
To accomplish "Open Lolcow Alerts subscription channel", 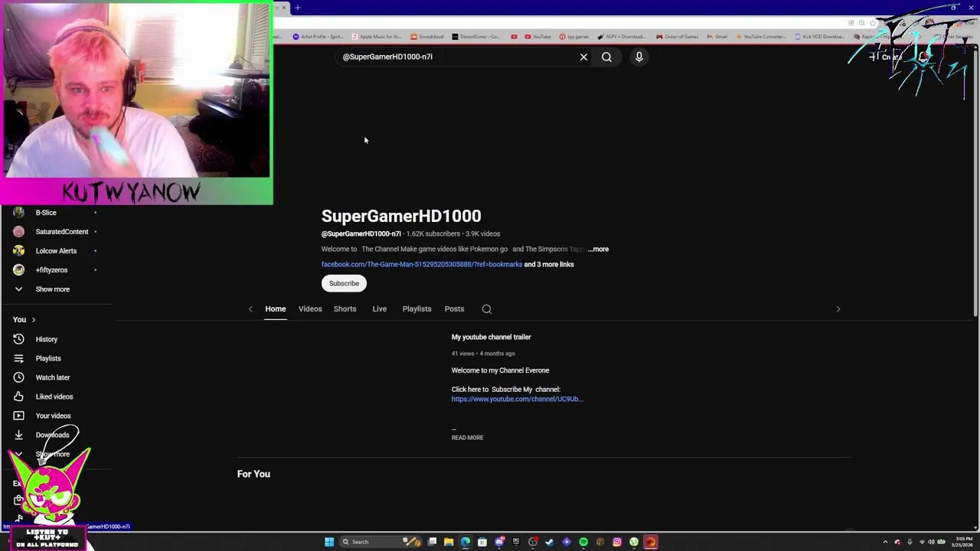I will 57,251.
